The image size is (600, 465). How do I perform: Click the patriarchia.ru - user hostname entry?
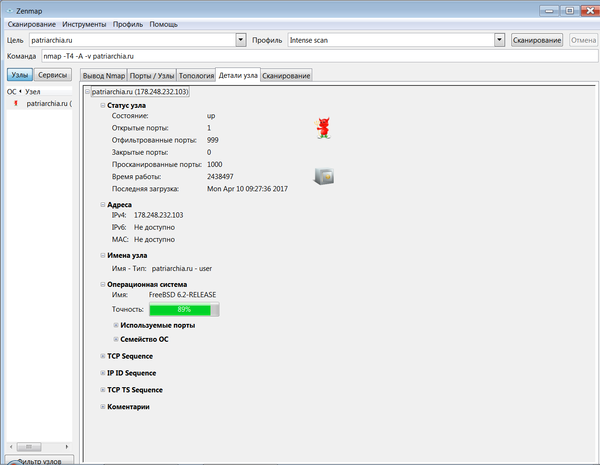(182, 269)
